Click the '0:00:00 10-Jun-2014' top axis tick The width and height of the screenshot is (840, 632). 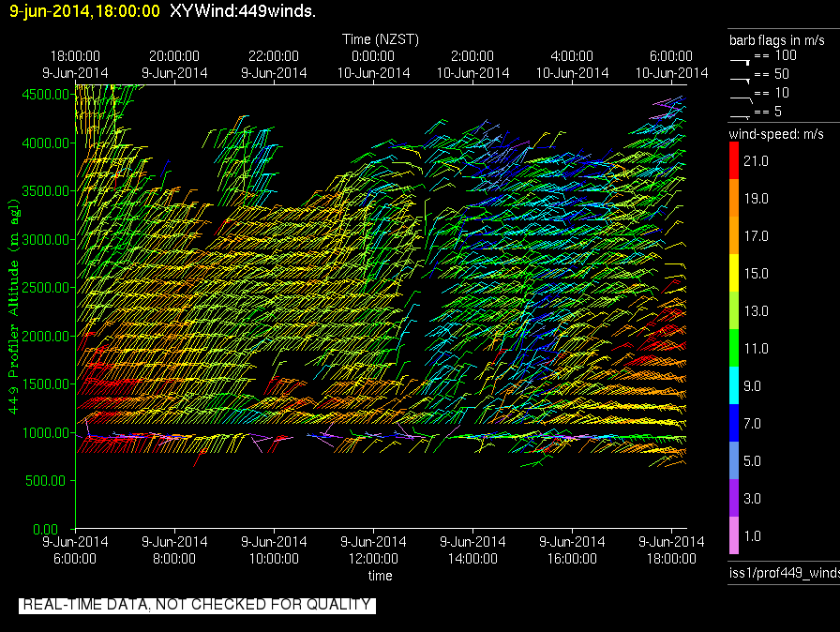373,65
